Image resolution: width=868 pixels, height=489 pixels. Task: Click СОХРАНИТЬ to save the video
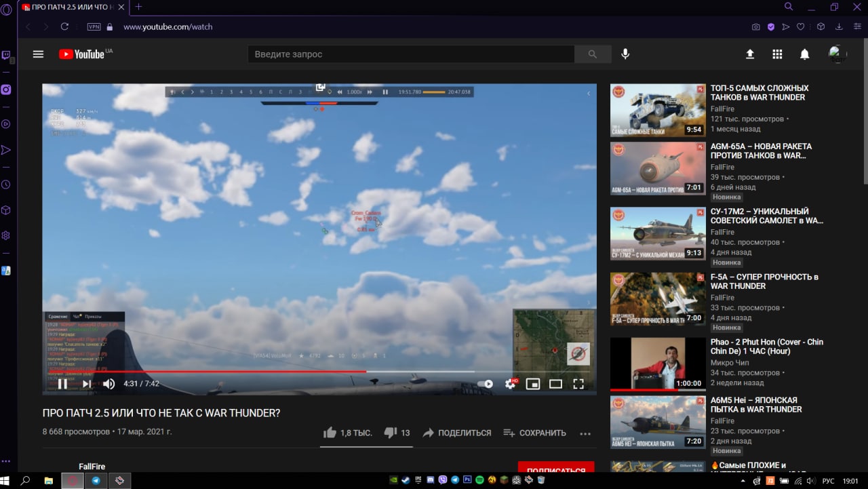pyautogui.click(x=534, y=433)
